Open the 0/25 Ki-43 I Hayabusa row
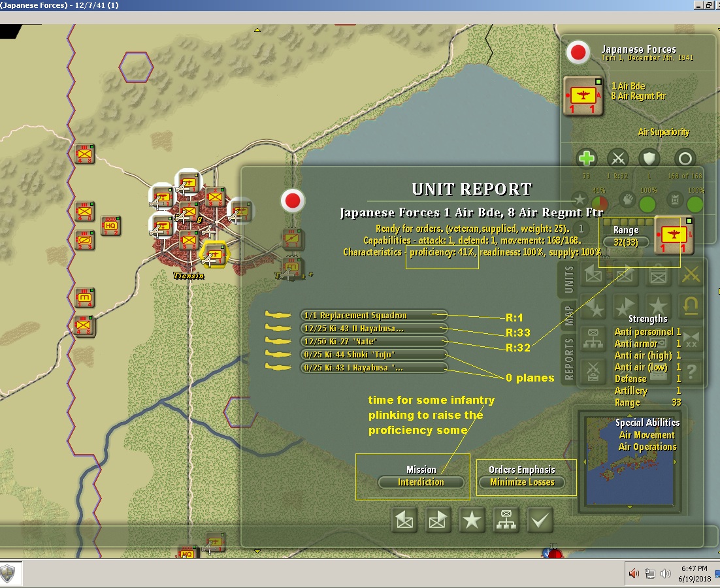The height and width of the screenshot is (588, 720). click(374, 368)
